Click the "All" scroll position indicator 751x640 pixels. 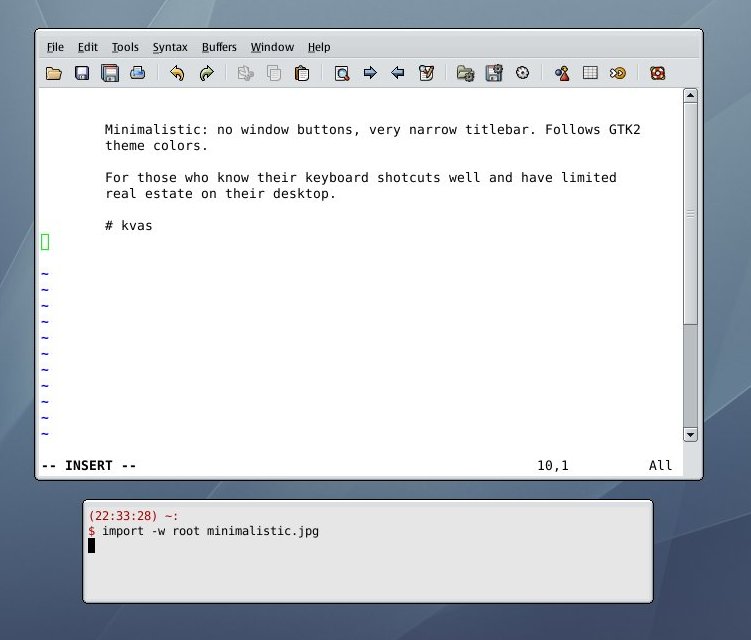(660, 466)
